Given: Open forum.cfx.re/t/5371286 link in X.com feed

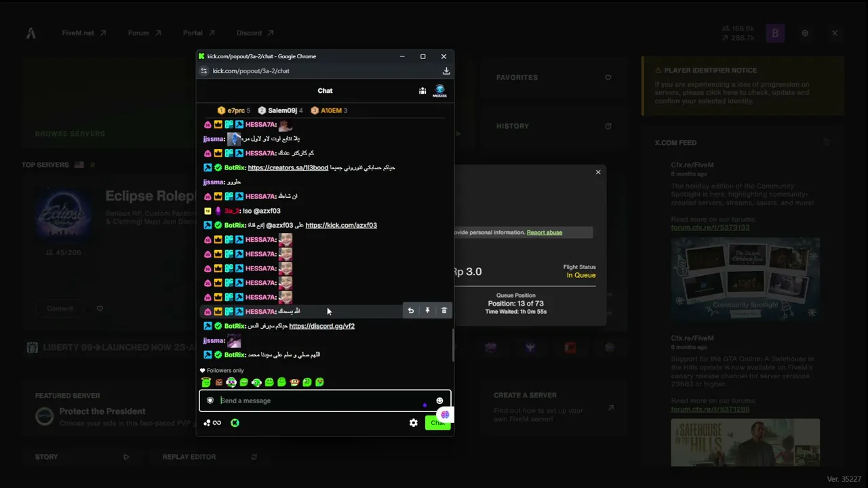Looking at the screenshot, I should (x=710, y=409).
